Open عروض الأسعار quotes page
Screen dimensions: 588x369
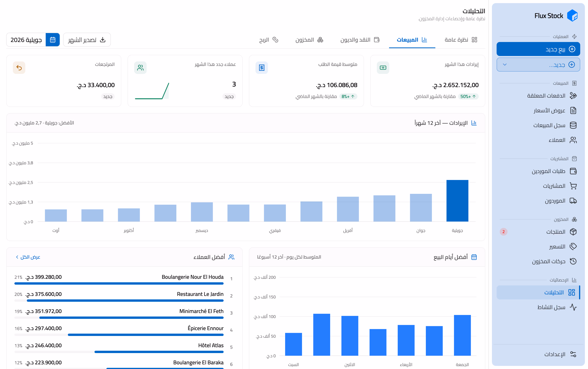(538, 111)
